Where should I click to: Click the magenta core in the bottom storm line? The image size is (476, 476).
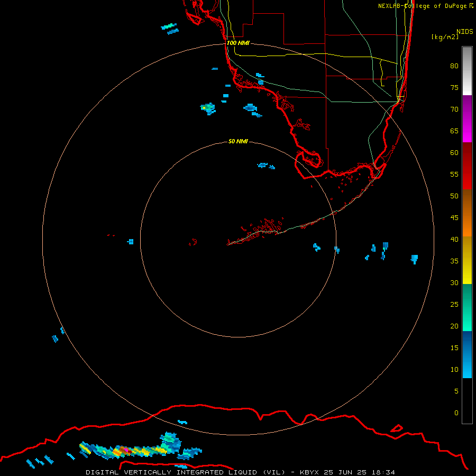[126, 450]
